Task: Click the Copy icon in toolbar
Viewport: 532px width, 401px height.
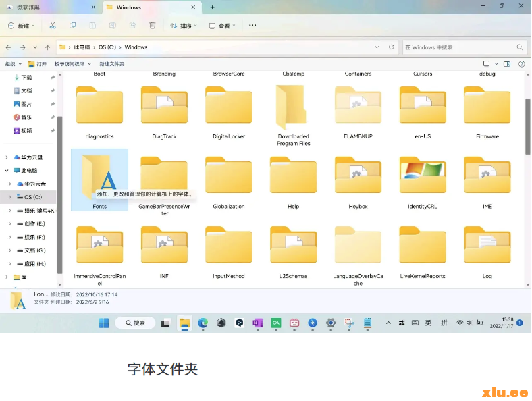Action: click(72, 25)
